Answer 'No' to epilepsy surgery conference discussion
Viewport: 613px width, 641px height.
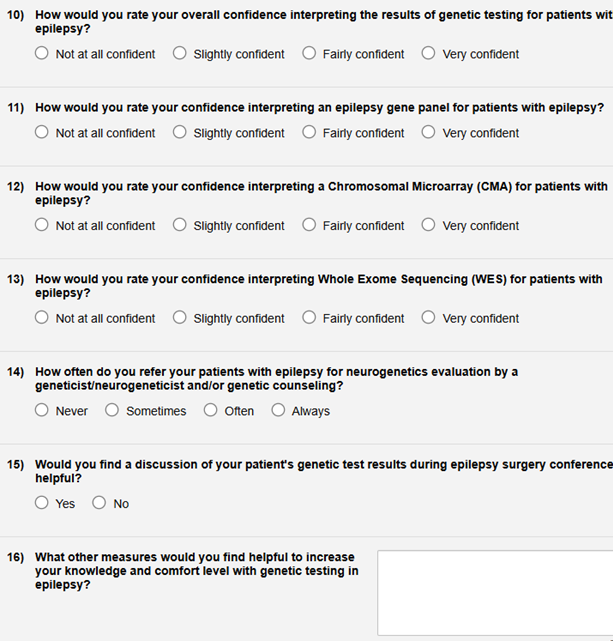(99, 503)
